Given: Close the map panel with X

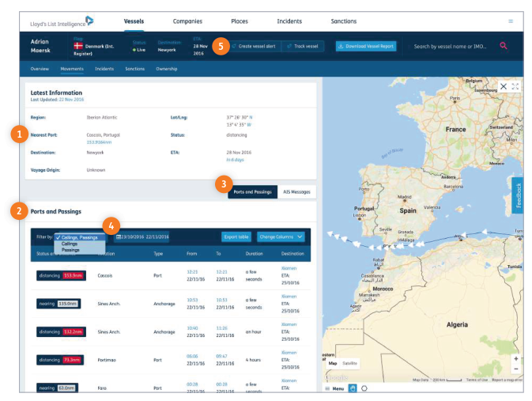Looking at the screenshot, I should (x=504, y=86).
